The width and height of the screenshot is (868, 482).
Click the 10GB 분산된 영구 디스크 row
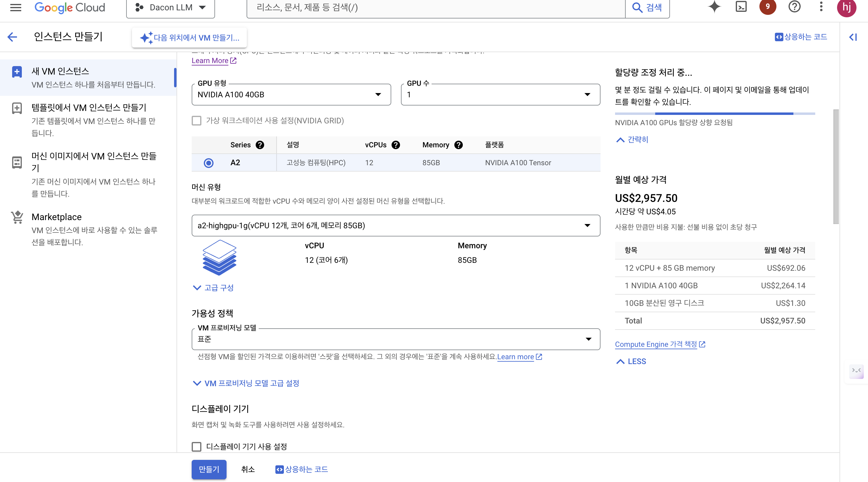715,303
